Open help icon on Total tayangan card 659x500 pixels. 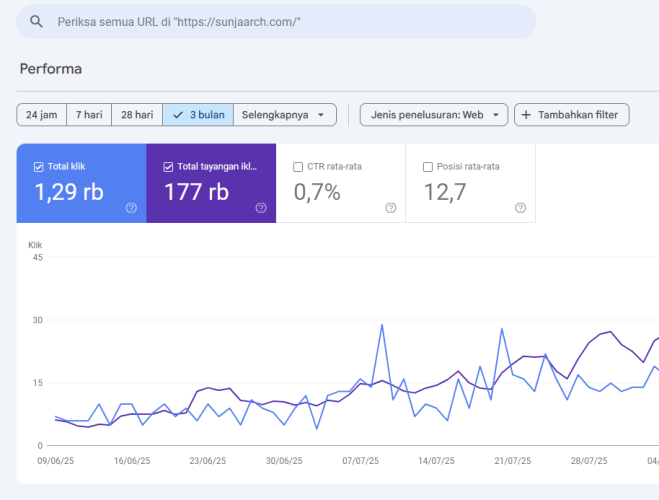261,208
